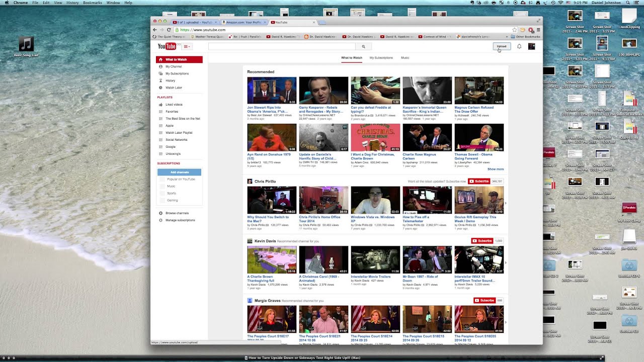Click the Upload button
The height and width of the screenshot is (362, 644).
(502, 46)
